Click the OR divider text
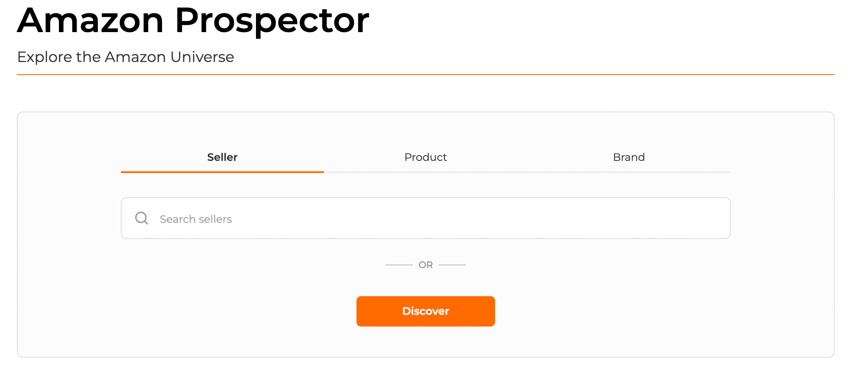The image size is (868, 379). [x=425, y=265]
